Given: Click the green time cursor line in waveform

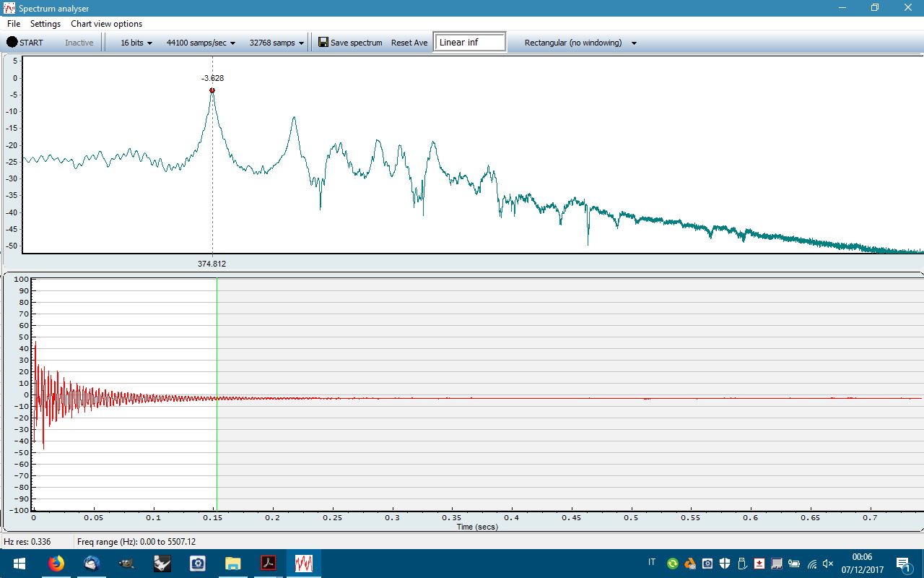Looking at the screenshot, I should click(x=217, y=394).
